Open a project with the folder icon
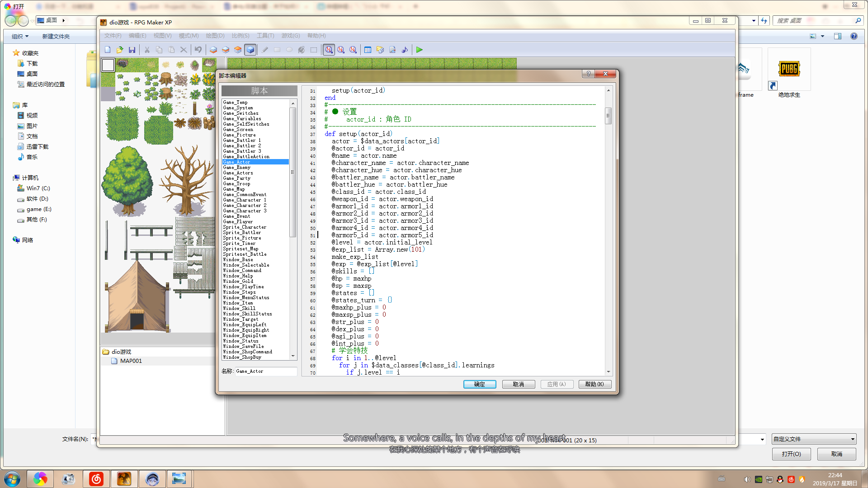The height and width of the screenshot is (488, 868). [x=120, y=50]
